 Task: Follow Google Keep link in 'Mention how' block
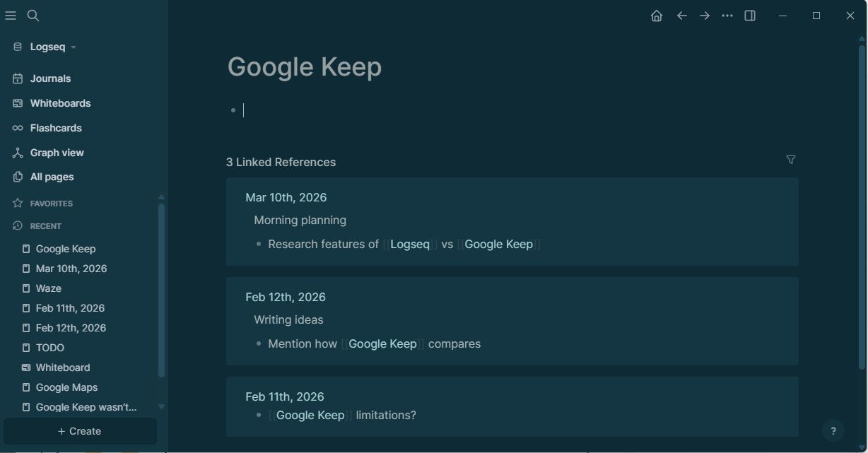[x=382, y=343]
